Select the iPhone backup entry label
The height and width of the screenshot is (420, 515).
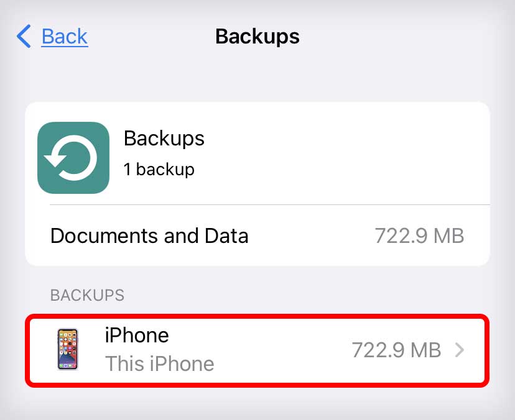pos(137,336)
